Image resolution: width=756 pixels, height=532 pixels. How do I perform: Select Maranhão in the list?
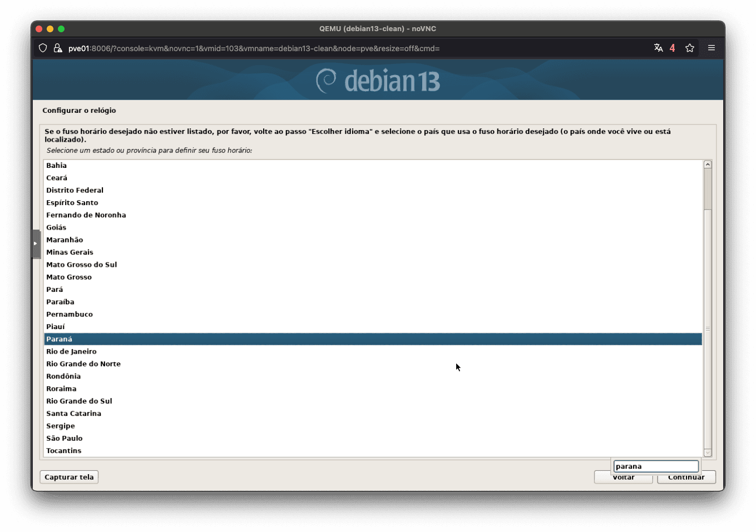tap(373, 240)
